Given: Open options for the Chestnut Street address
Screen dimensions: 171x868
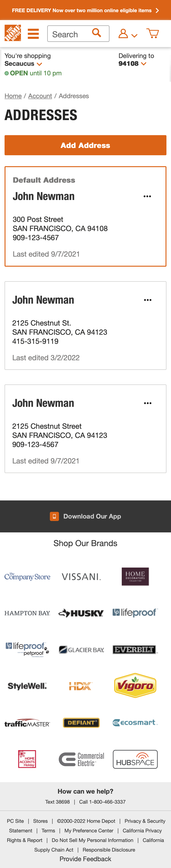Looking at the screenshot, I should [x=147, y=403].
